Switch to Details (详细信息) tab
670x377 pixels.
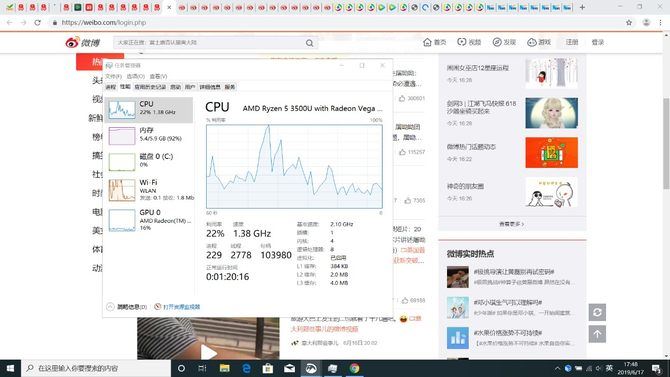[210, 87]
